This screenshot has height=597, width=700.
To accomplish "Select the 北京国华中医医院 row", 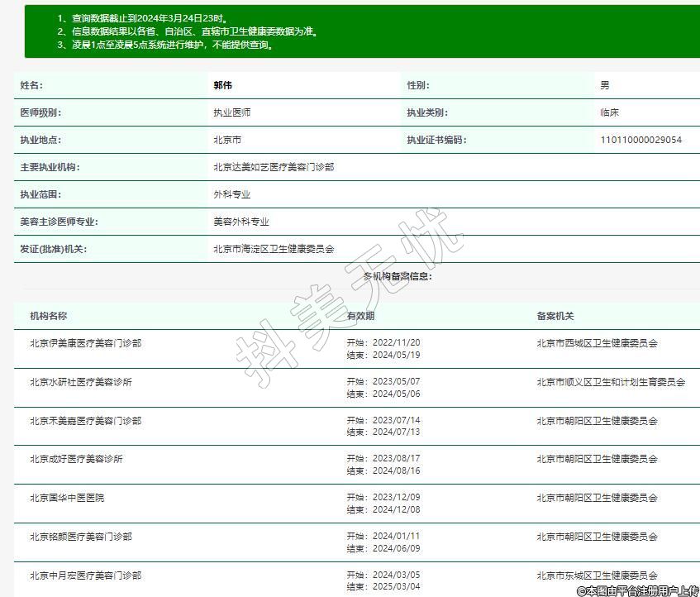I will [67, 498].
